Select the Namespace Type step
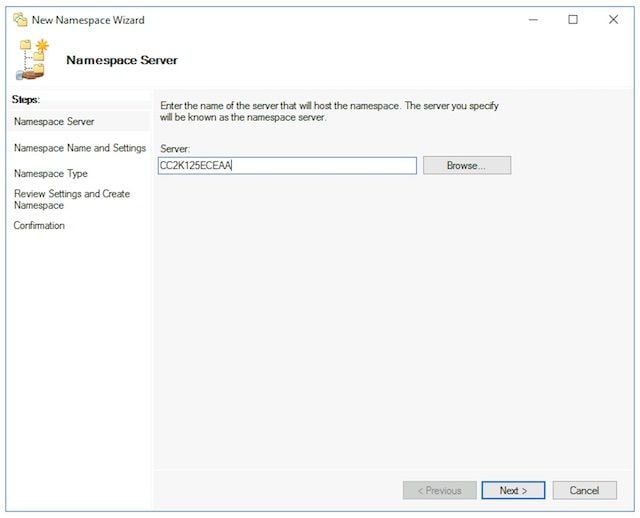 tap(51, 173)
